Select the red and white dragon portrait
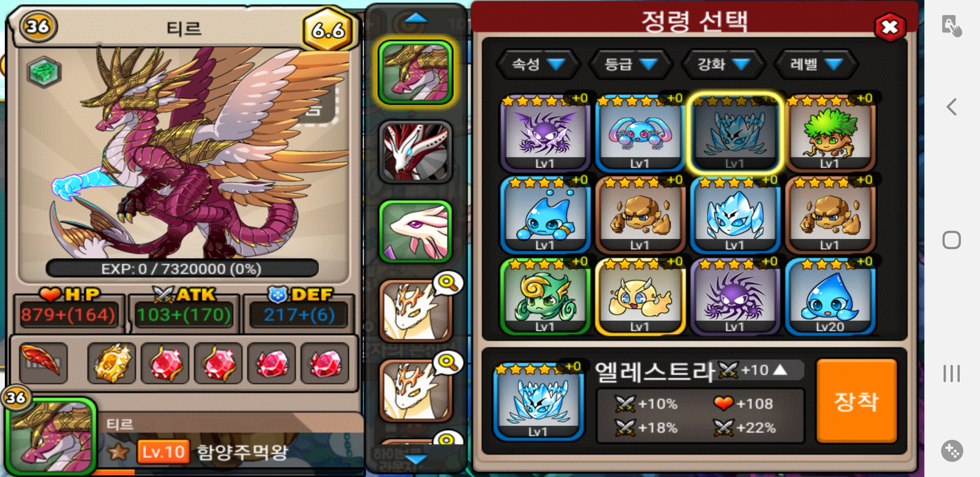 point(416,151)
